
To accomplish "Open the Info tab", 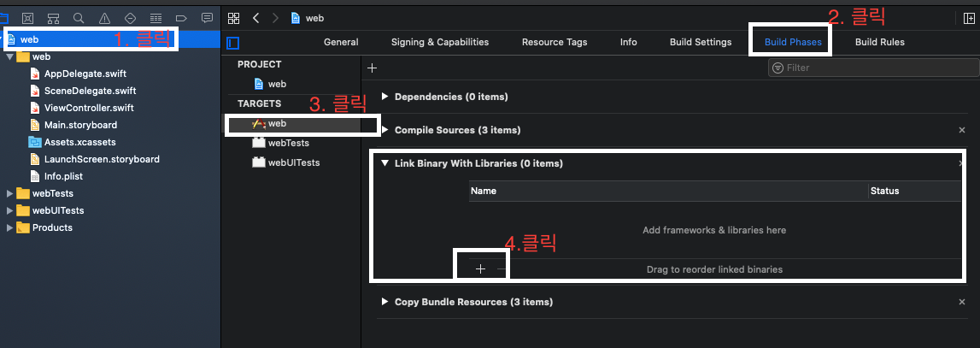I will tap(629, 42).
